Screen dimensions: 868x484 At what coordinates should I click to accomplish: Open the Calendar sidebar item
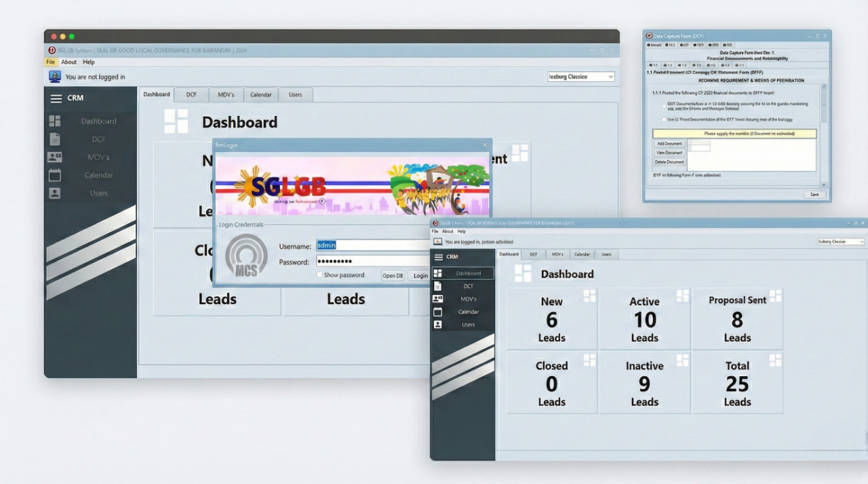pyautogui.click(x=98, y=175)
